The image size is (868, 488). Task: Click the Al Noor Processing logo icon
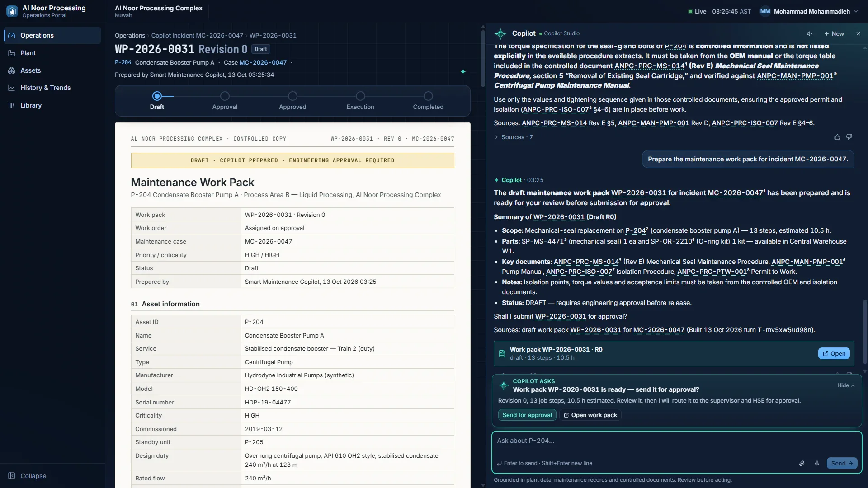tap(12, 11)
